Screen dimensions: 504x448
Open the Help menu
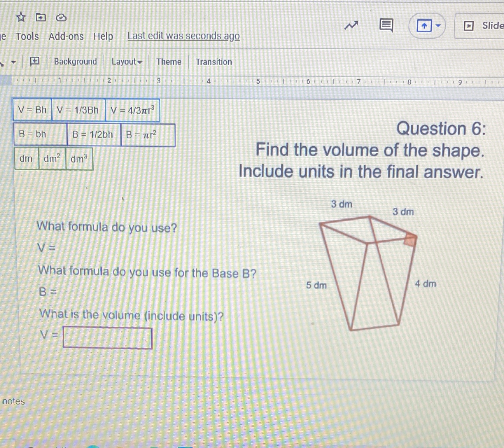click(x=103, y=36)
